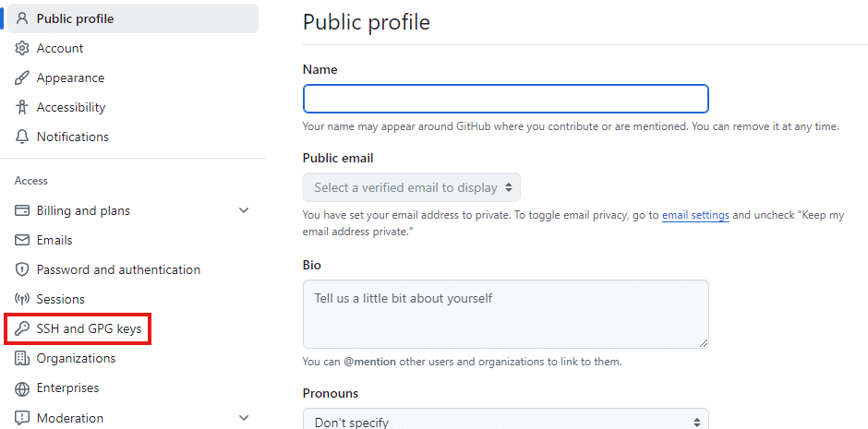Click the Accessibility figure icon
The height and width of the screenshot is (429, 868).
[x=22, y=107]
